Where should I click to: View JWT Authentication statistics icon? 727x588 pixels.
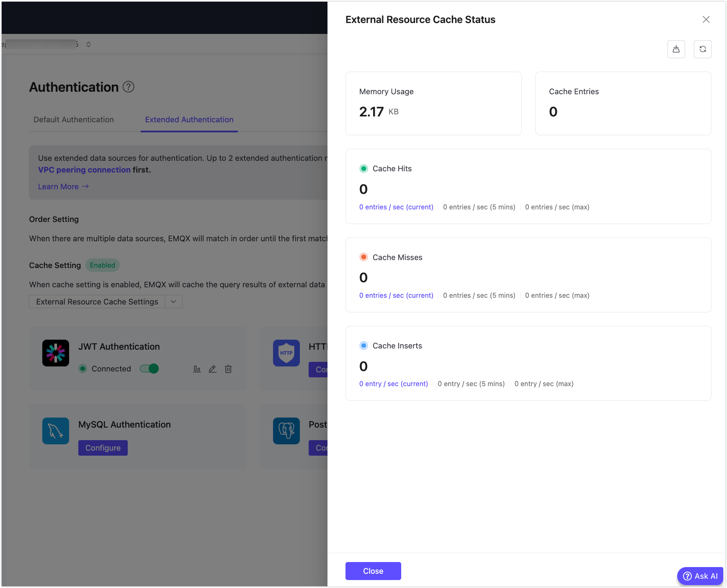[197, 369]
